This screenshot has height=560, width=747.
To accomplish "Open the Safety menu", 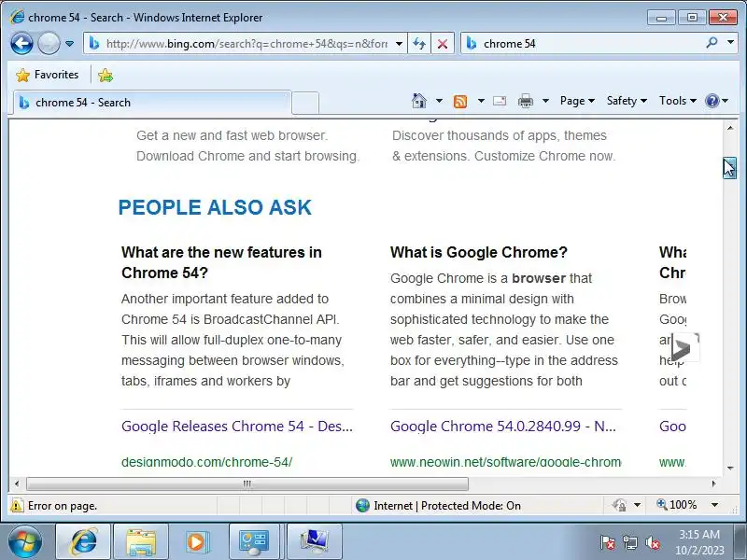I will point(627,101).
